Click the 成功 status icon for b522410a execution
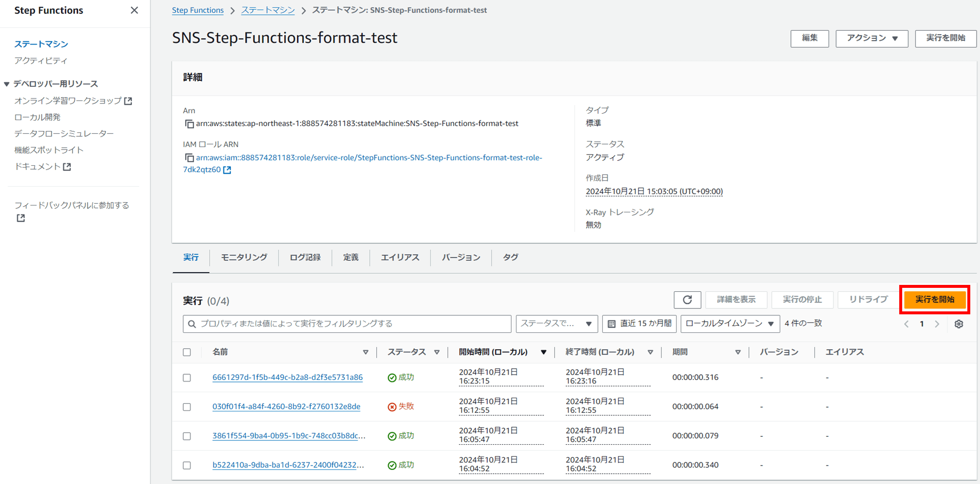The width and height of the screenshot is (980, 484). point(392,465)
